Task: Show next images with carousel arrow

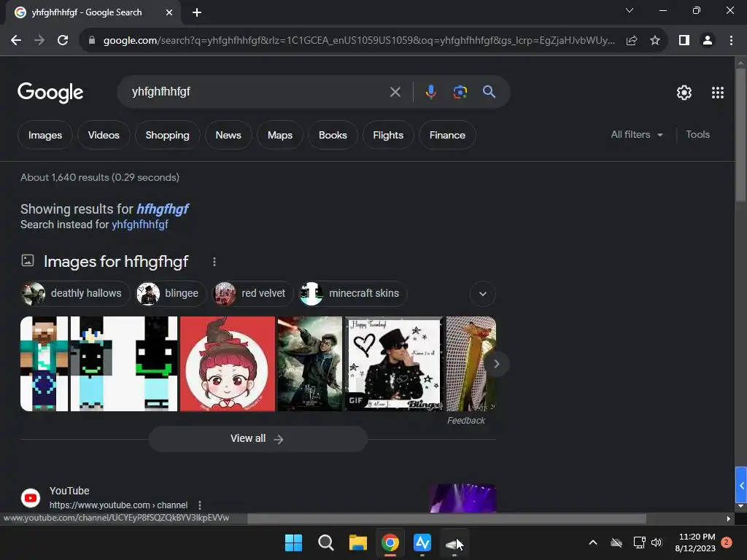Action: (496, 364)
